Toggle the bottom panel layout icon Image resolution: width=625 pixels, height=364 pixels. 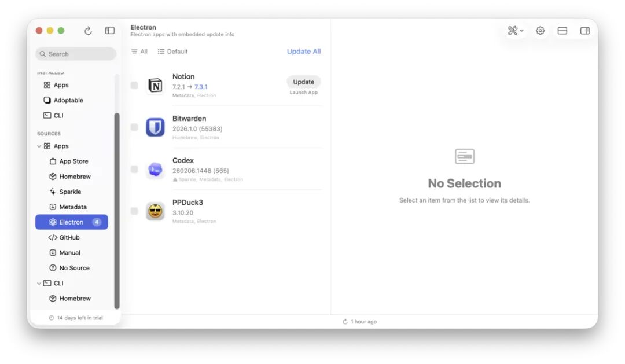tap(562, 31)
